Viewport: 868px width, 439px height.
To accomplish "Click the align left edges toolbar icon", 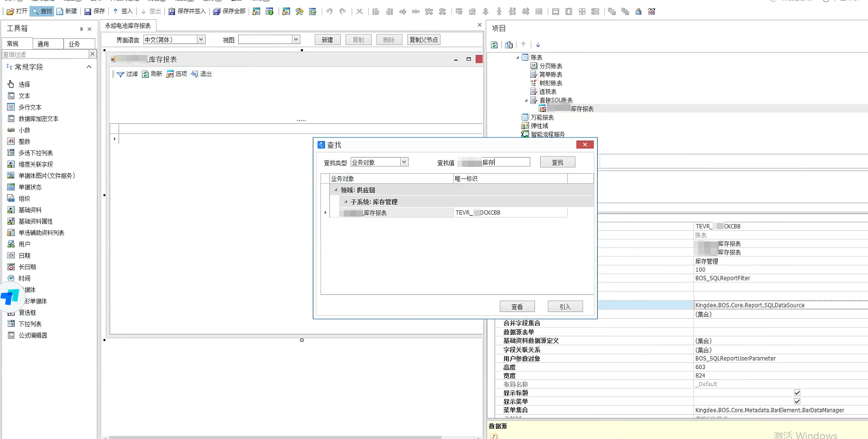I will pyautogui.click(x=376, y=11).
